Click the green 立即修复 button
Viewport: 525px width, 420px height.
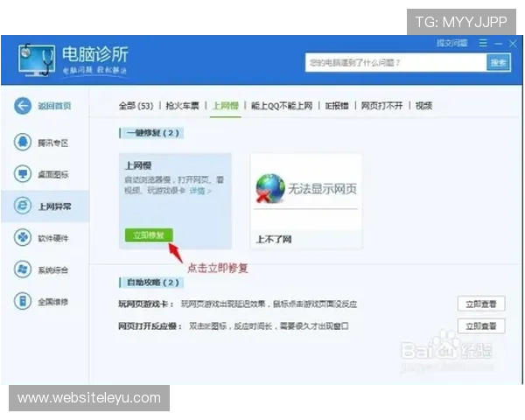click(149, 235)
